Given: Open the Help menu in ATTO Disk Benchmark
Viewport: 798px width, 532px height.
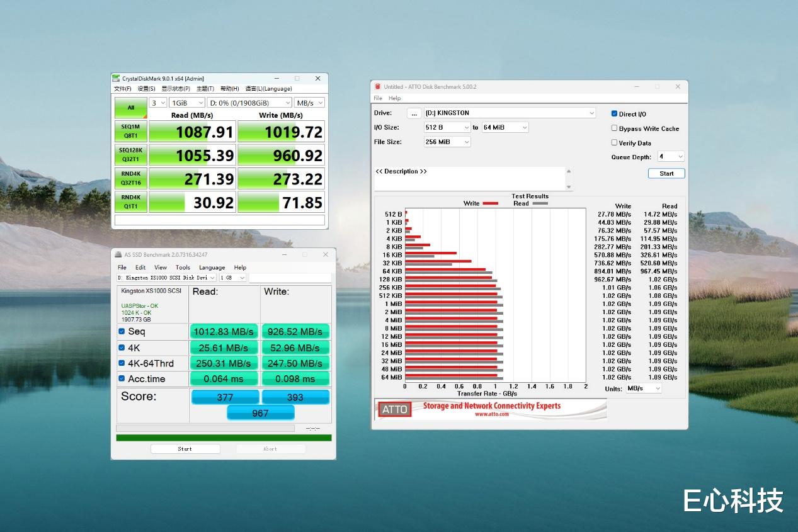Looking at the screenshot, I should pyautogui.click(x=395, y=98).
